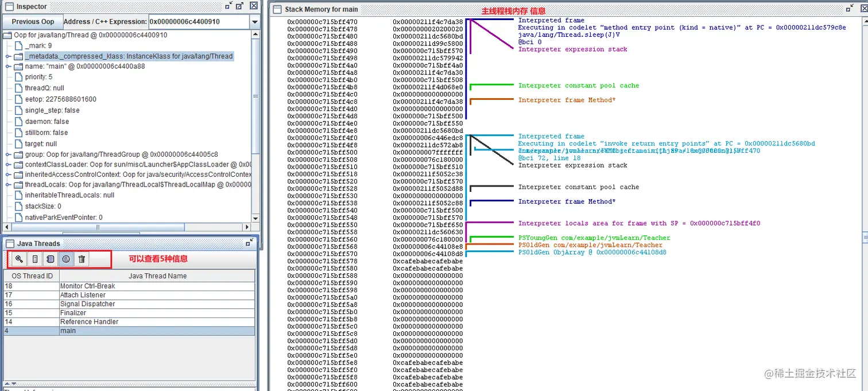Select the single_step: false tree row

pyautogui.click(x=52, y=110)
